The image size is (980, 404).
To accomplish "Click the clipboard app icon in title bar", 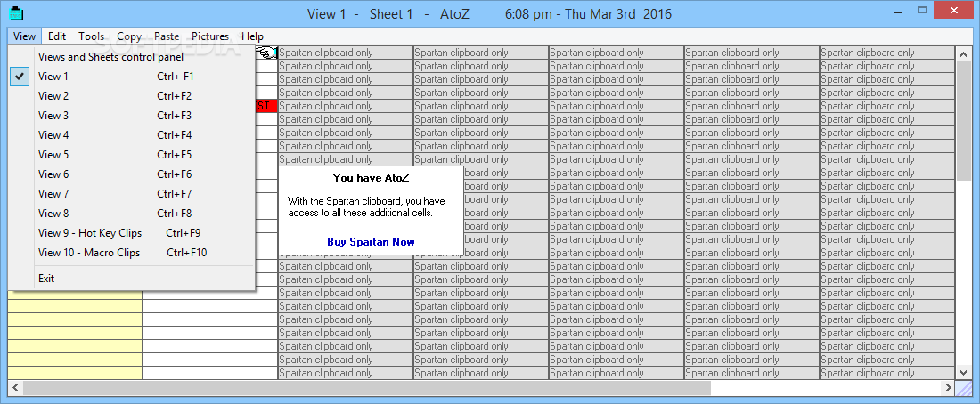I will (x=18, y=12).
